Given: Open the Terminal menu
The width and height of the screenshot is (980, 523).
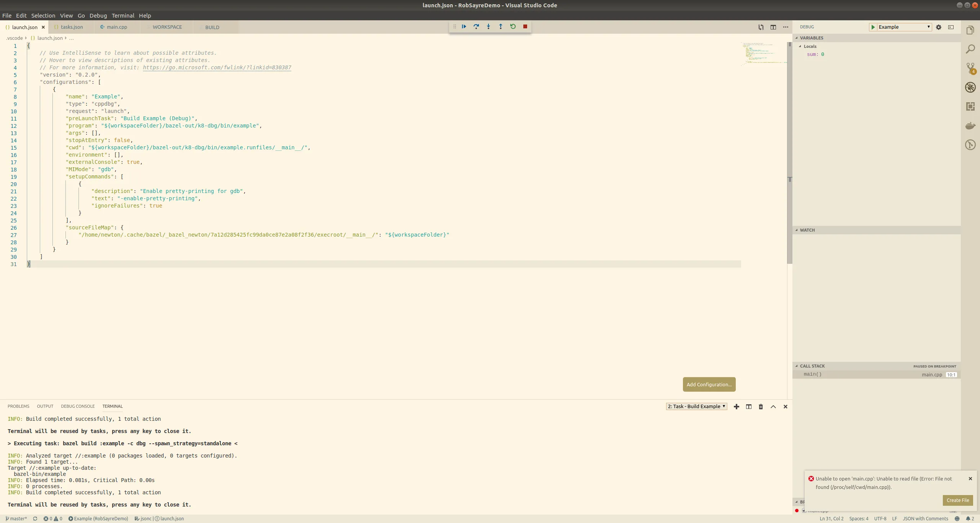Looking at the screenshot, I should click(x=123, y=16).
